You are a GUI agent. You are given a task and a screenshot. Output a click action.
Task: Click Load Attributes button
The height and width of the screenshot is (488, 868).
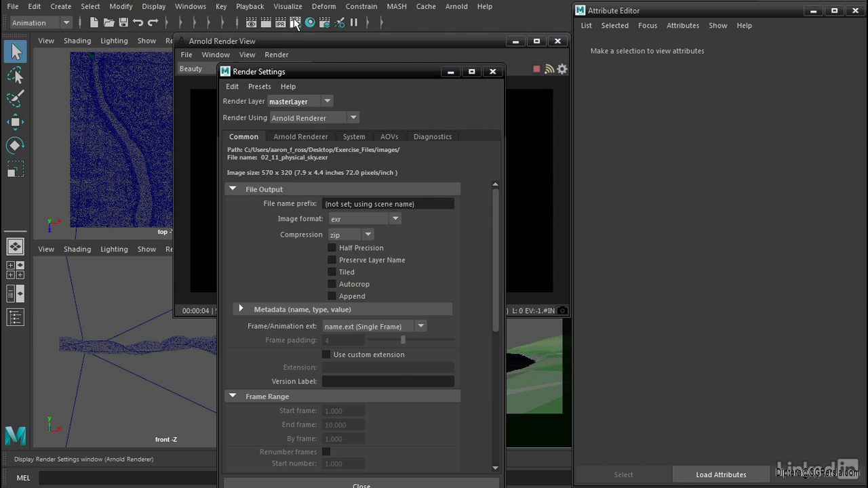[721, 474]
